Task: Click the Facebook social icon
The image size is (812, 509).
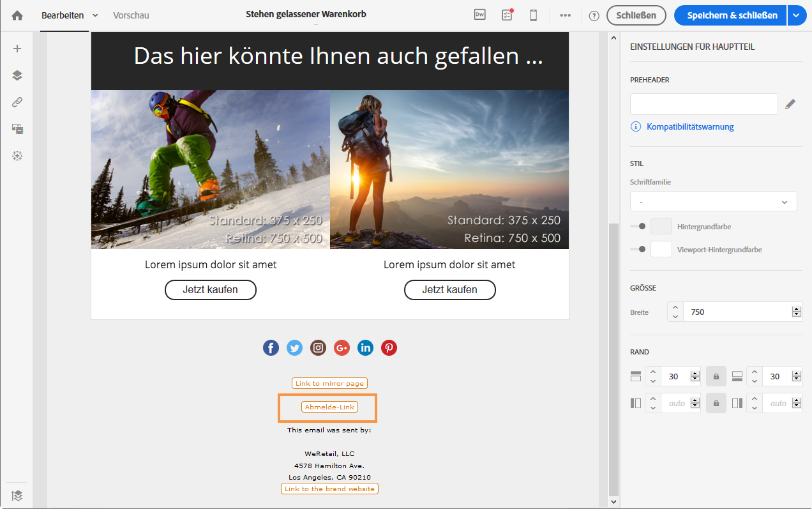Action: pos(271,347)
